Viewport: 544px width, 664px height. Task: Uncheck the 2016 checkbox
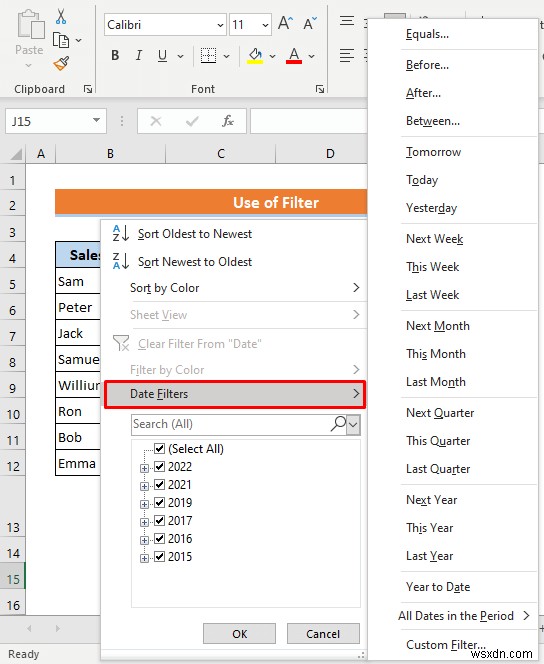159,539
